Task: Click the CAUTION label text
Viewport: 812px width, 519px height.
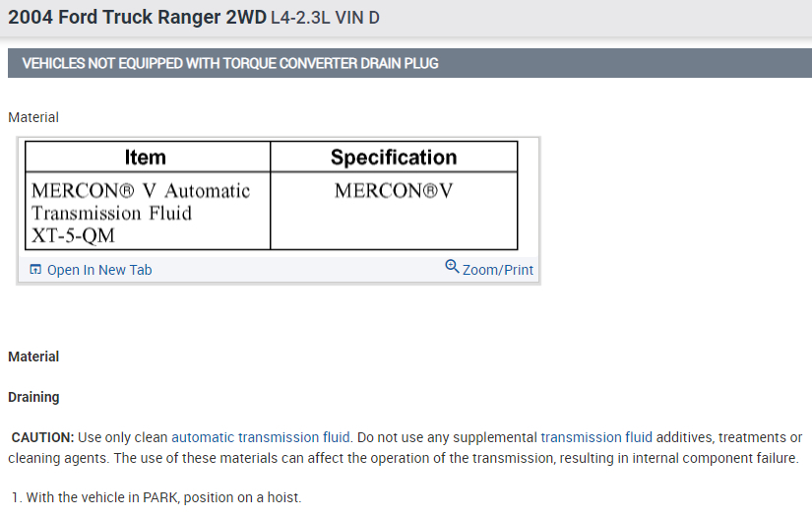Action: coord(42,437)
